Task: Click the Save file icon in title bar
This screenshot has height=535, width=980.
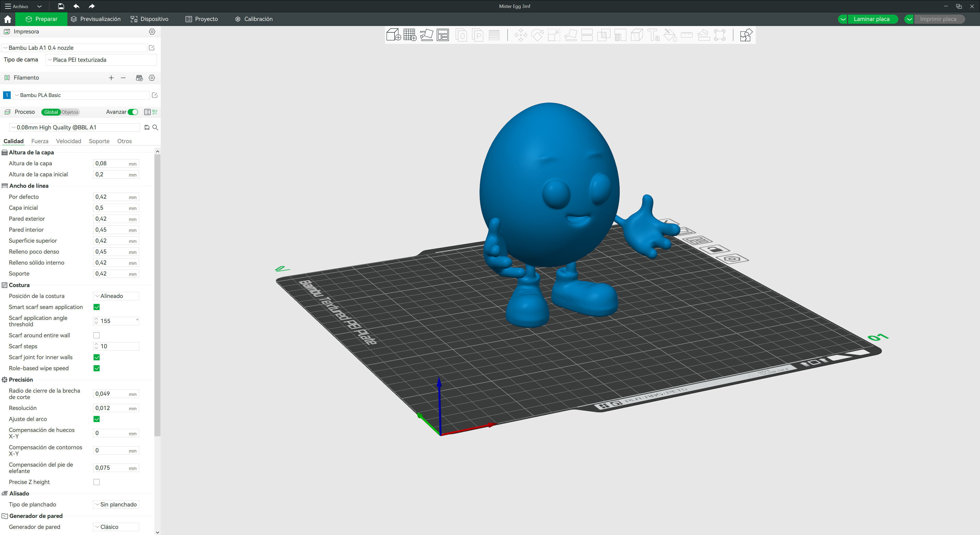Action: [x=61, y=6]
